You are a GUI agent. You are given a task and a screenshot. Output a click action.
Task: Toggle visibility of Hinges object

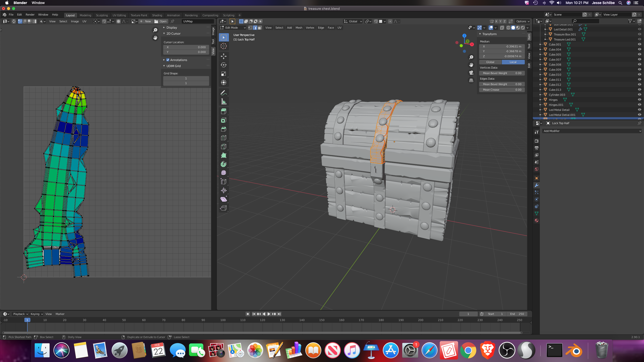pyautogui.click(x=639, y=100)
